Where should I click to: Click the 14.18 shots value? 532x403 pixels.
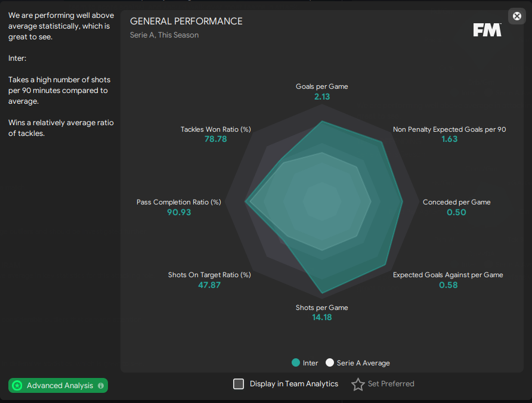click(x=322, y=318)
